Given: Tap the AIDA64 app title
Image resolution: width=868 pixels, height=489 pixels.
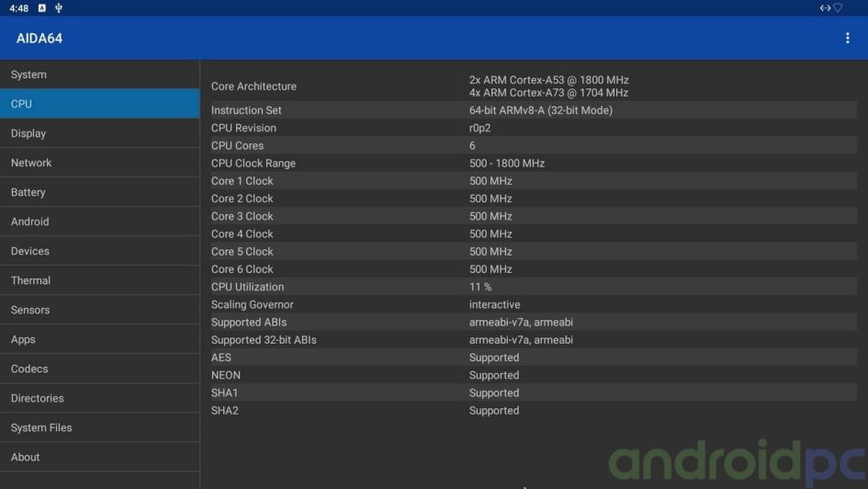Looking at the screenshot, I should [x=39, y=39].
